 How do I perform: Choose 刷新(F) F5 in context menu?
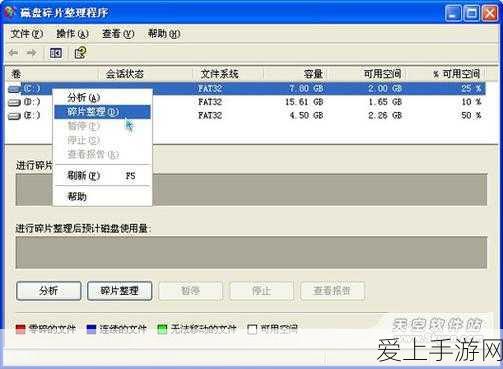[102, 175]
